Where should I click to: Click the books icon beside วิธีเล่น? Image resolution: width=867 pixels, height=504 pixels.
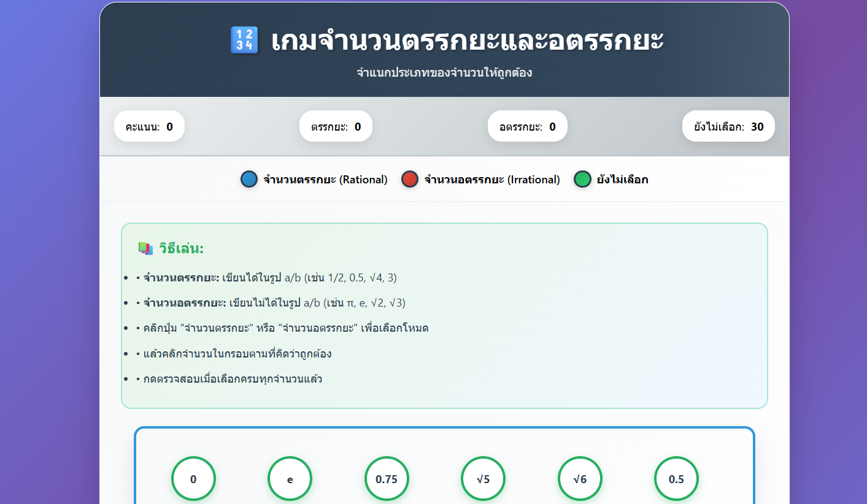[145, 248]
